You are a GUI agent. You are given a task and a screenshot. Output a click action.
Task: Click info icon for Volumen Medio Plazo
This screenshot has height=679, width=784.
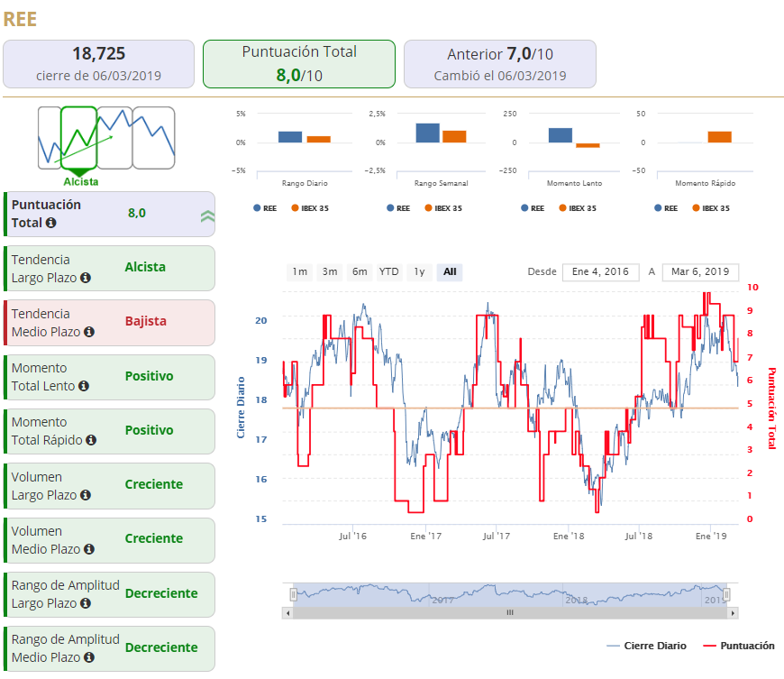(x=89, y=549)
